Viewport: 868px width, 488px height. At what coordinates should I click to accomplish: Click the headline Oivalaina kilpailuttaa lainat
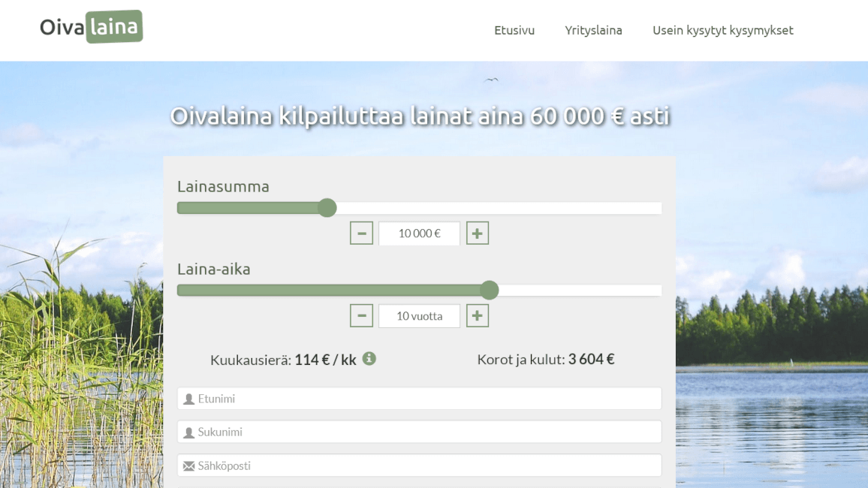(420, 116)
